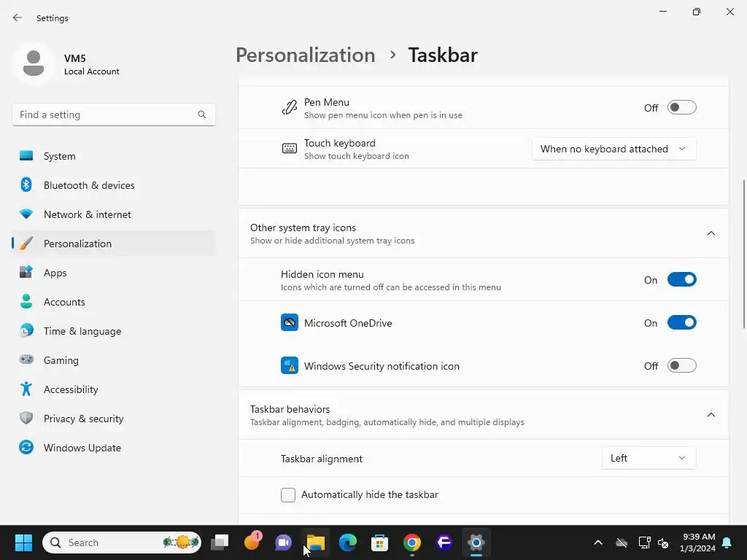Open Apps settings category
Screen dimensions: 747x560
click(114, 273)
